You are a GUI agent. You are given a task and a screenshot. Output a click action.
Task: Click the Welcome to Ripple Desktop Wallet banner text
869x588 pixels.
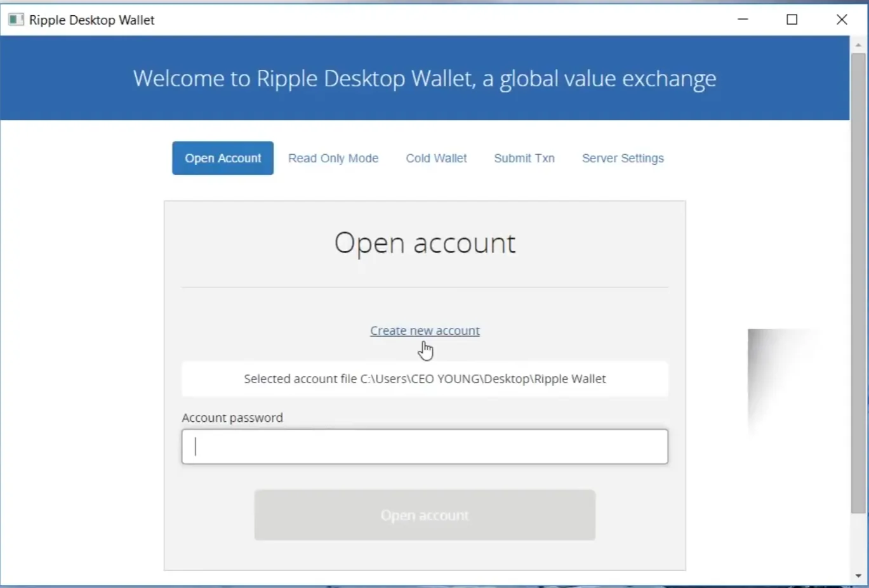[x=425, y=78]
